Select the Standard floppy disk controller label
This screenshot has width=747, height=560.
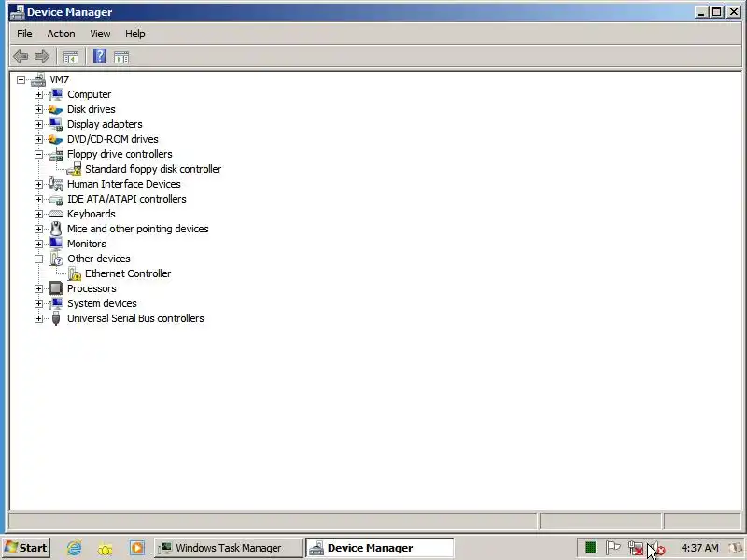coord(153,169)
